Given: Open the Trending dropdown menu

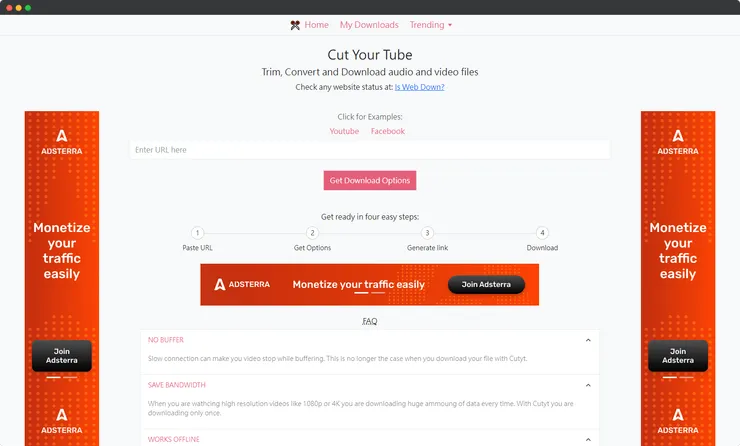Looking at the screenshot, I should coord(431,25).
